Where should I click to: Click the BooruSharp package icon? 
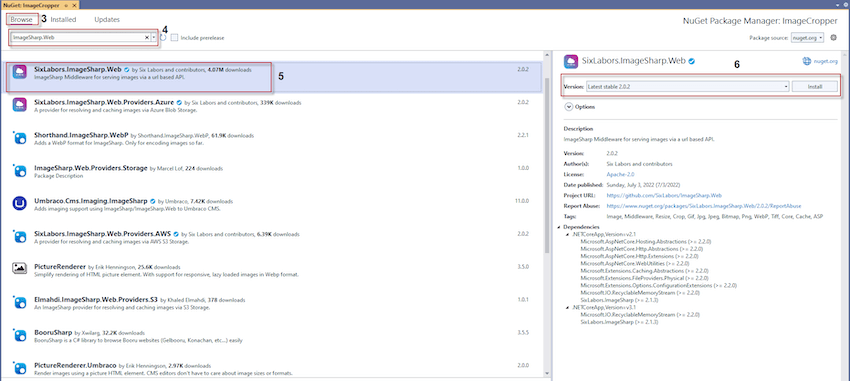[20, 335]
